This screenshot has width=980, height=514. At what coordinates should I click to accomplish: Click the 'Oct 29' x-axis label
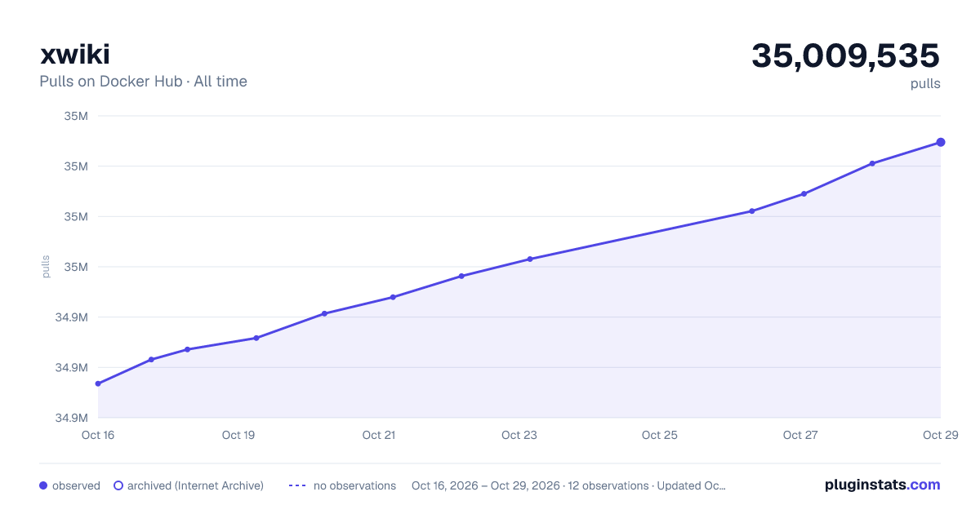(939, 435)
